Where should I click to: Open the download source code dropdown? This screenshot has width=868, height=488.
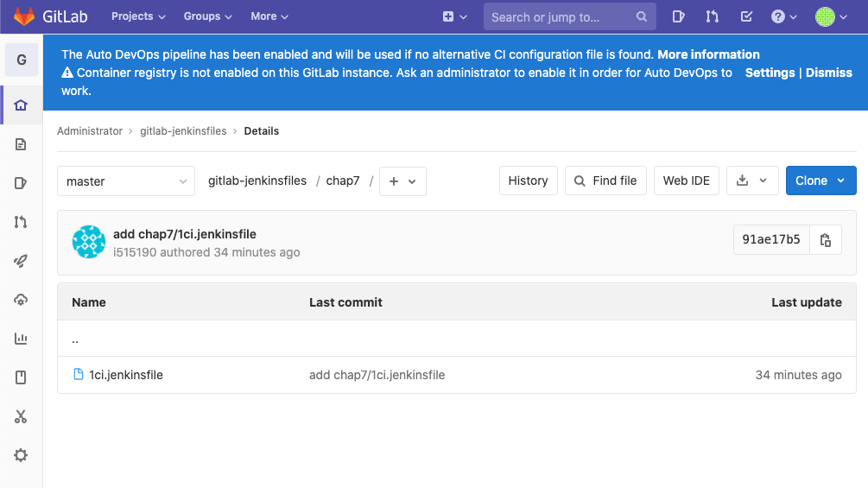[752, 181]
